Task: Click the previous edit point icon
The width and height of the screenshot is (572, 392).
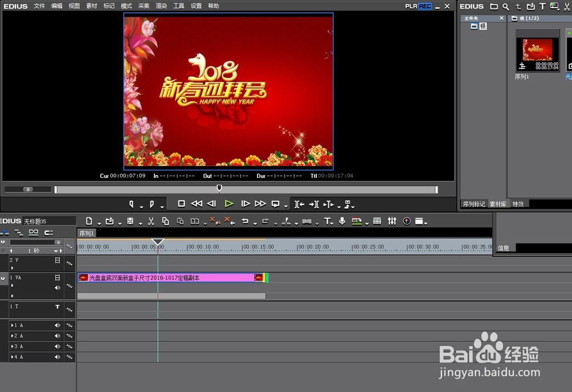Action: click(300, 204)
